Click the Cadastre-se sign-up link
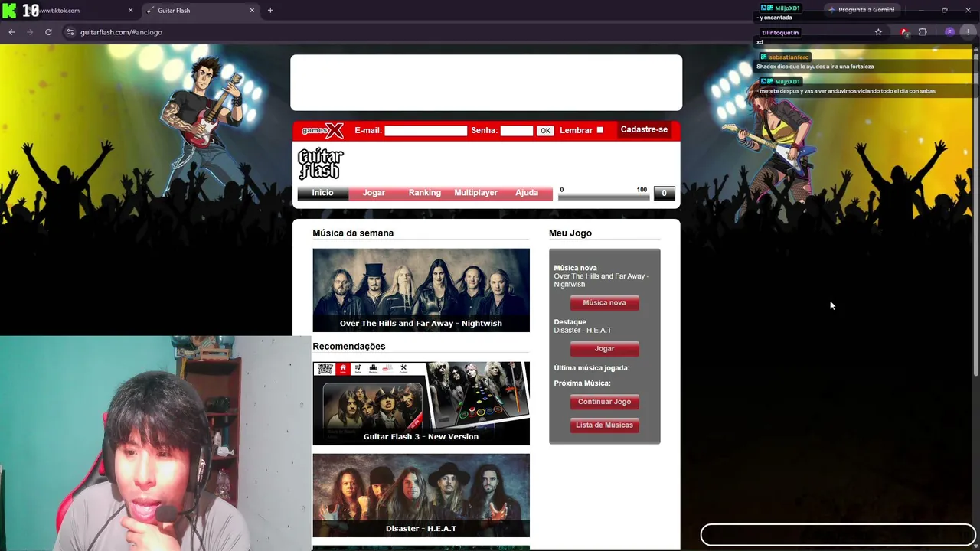The height and width of the screenshot is (551, 980). 644,129
